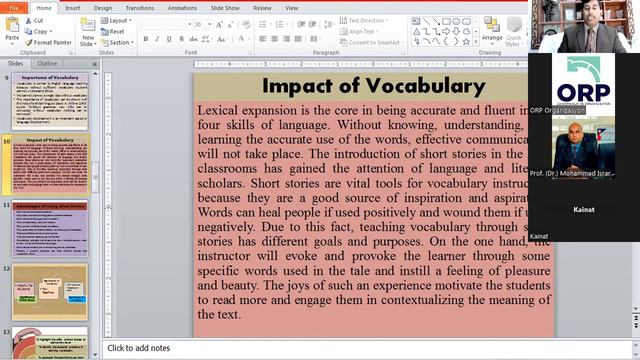Screen dimensions: 640x360
Task: Open the font name combo box
Action: pos(166,25)
